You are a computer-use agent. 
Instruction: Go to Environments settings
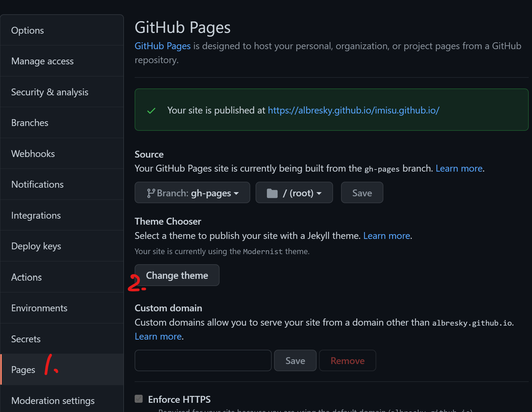tap(62, 308)
